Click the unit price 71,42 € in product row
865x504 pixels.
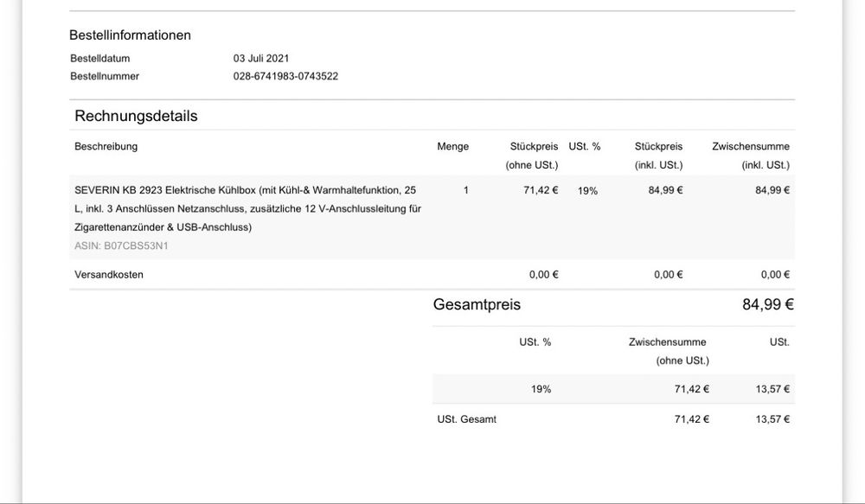(541, 190)
